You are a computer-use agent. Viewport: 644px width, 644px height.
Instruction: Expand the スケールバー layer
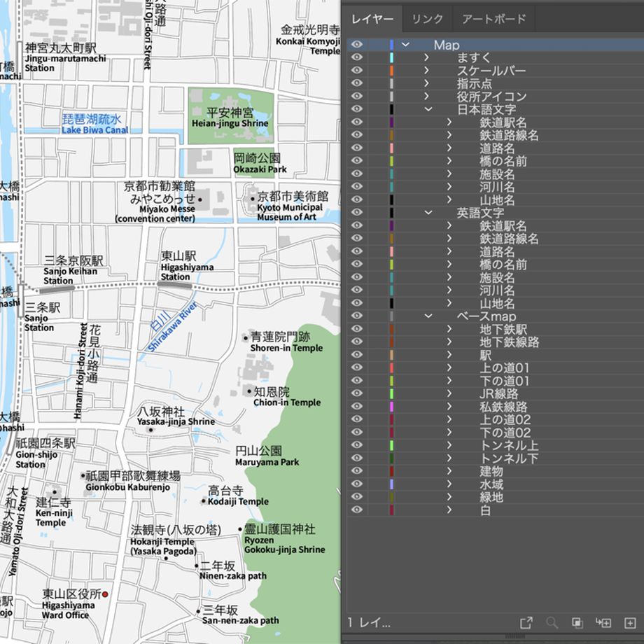pyautogui.click(x=426, y=70)
